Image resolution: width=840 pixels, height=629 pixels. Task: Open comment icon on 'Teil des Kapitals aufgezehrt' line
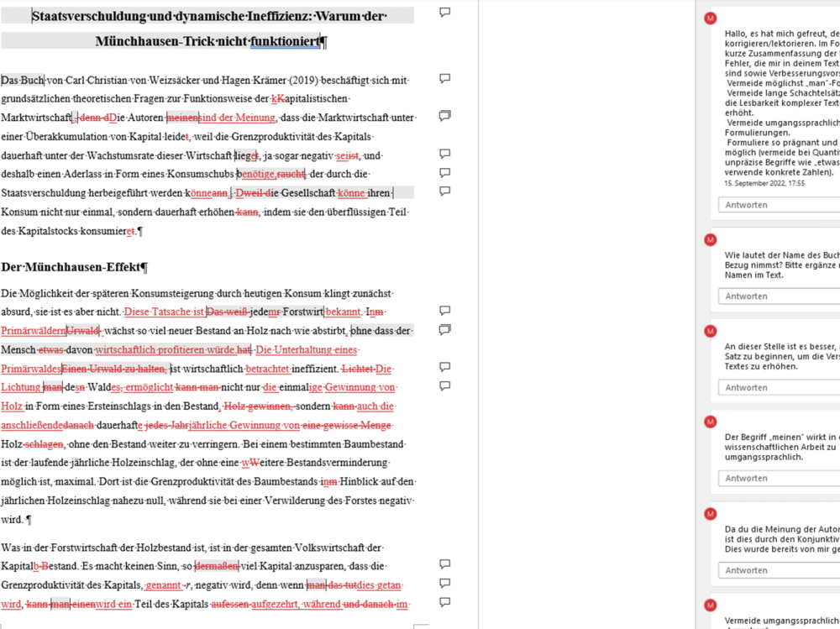(x=444, y=602)
